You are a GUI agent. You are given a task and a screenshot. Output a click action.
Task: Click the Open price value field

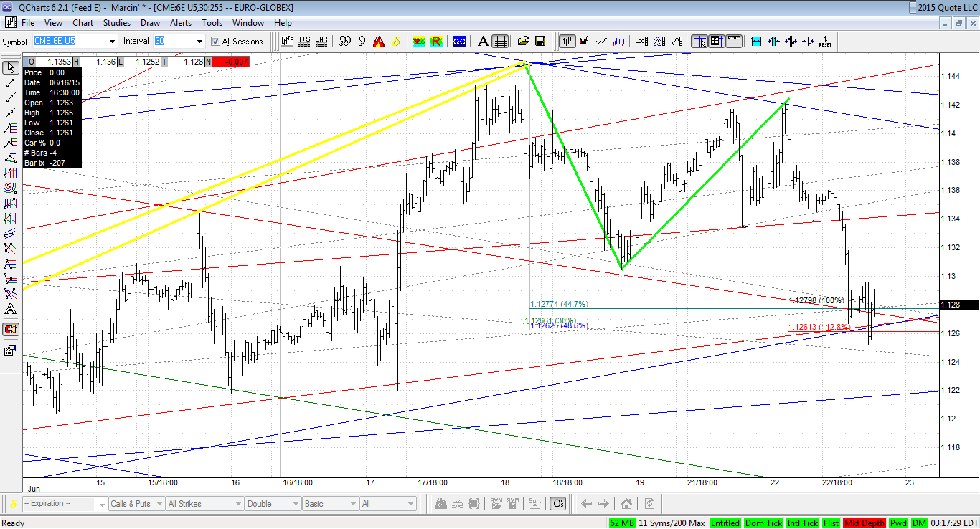pos(52,62)
